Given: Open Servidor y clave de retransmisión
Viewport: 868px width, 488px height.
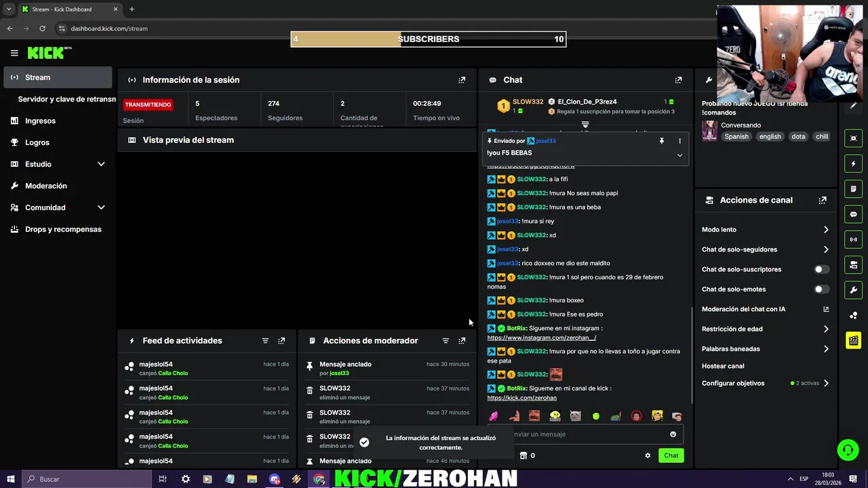Looking at the screenshot, I should coord(66,99).
